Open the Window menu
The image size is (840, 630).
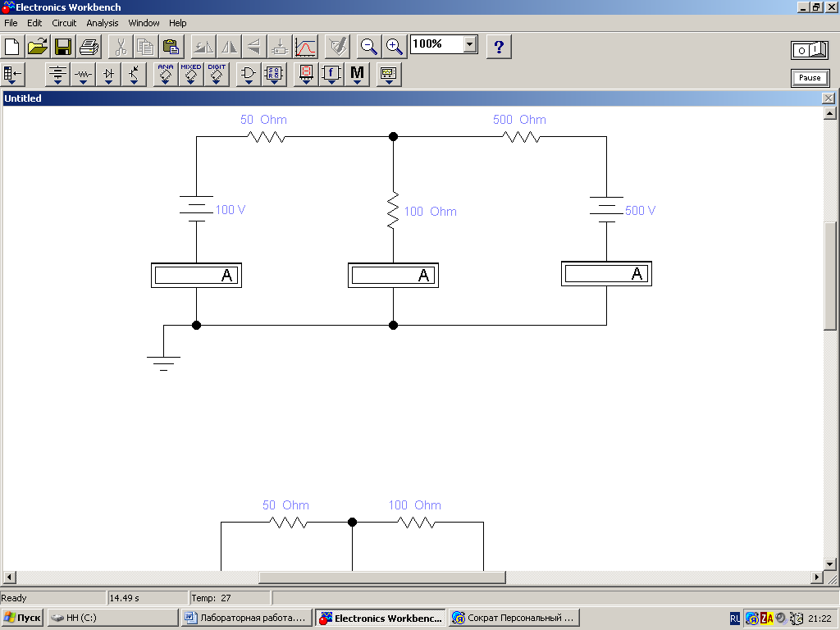144,23
